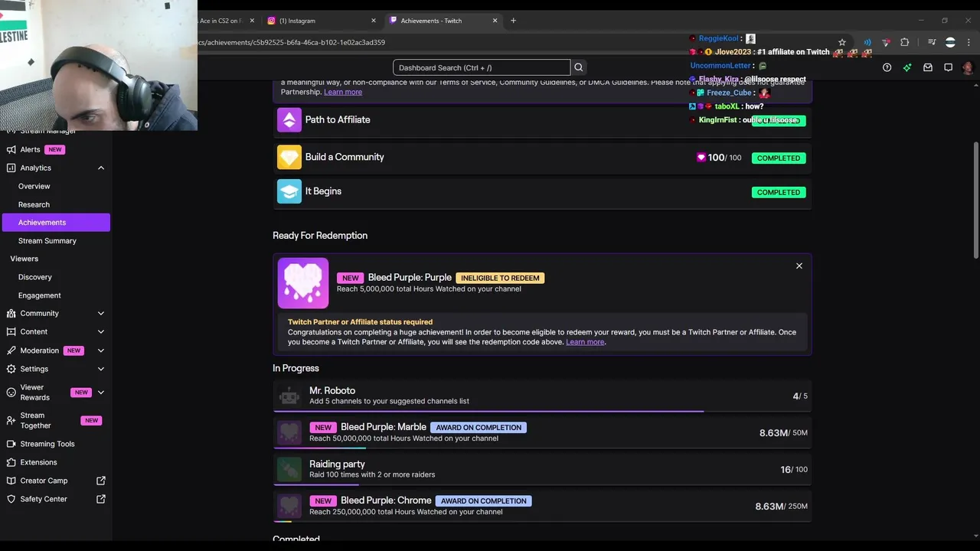
Task: Bookmark this page with the star icon
Action: pos(842,43)
